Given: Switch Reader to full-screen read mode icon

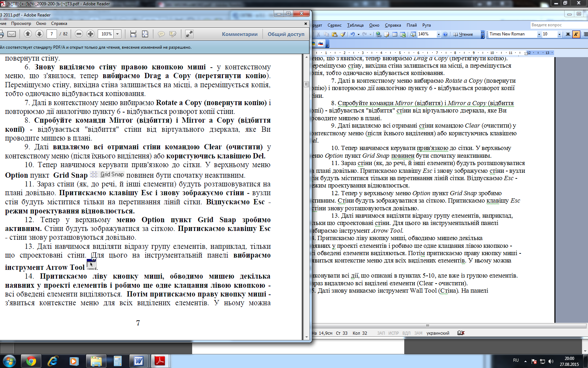Looking at the screenshot, I should pos(189,34).
